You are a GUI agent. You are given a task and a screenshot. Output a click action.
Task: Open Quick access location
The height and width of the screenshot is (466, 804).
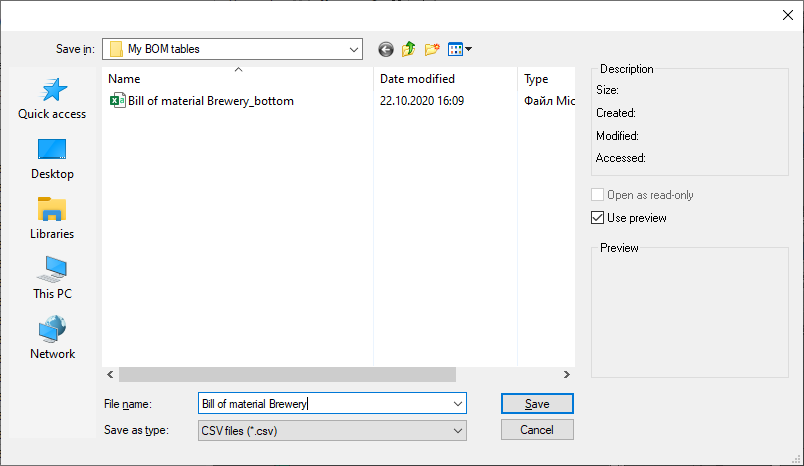click(x=52, y=99)
